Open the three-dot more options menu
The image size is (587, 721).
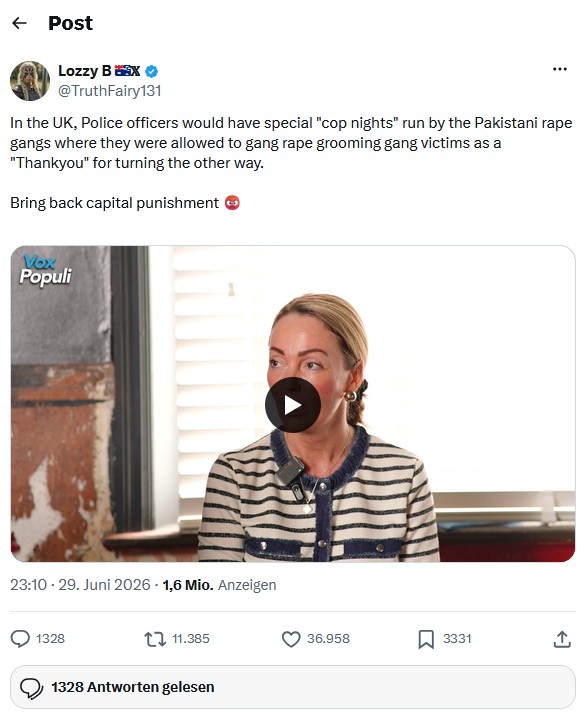point(559,69)
